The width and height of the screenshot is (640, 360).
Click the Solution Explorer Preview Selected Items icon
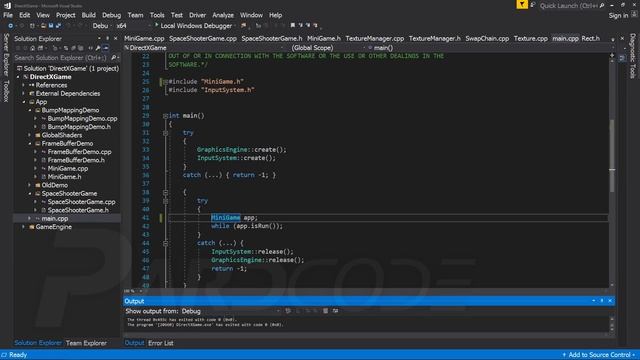coord(106,48)
